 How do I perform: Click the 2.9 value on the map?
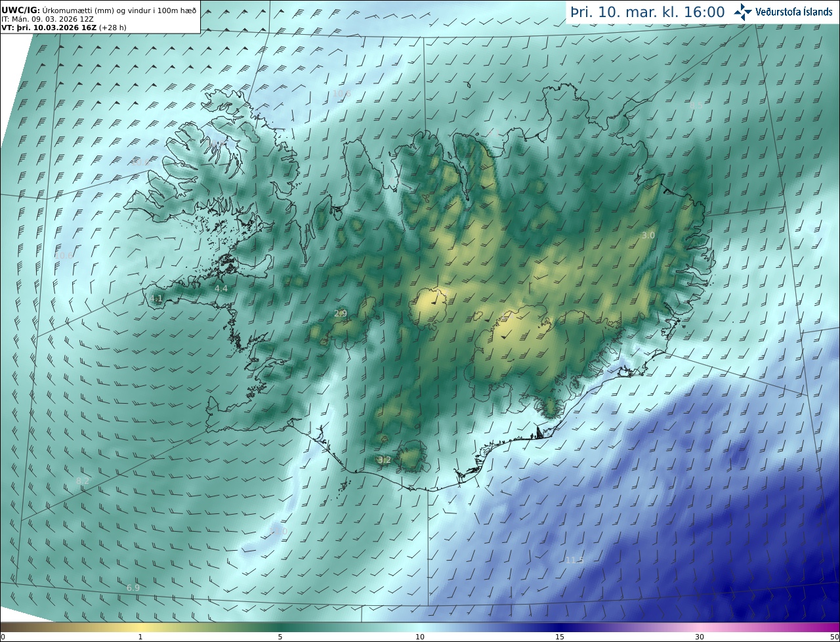coord(341,314)
